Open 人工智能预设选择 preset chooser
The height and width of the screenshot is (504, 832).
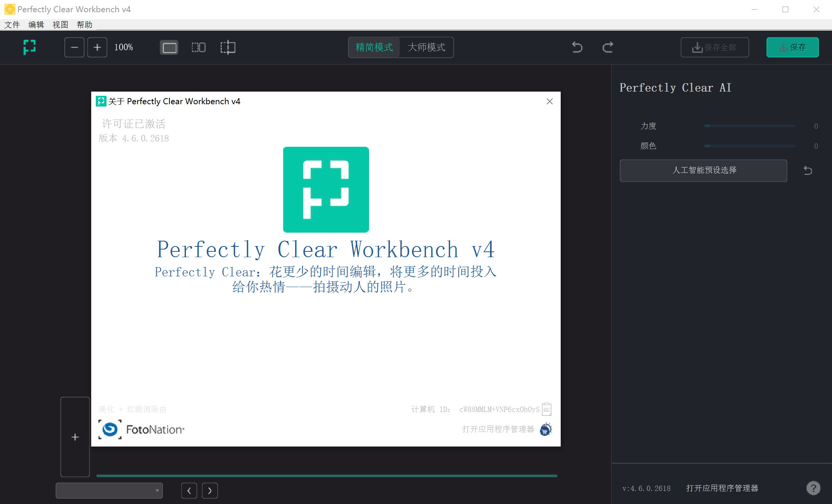click(704, 171)
